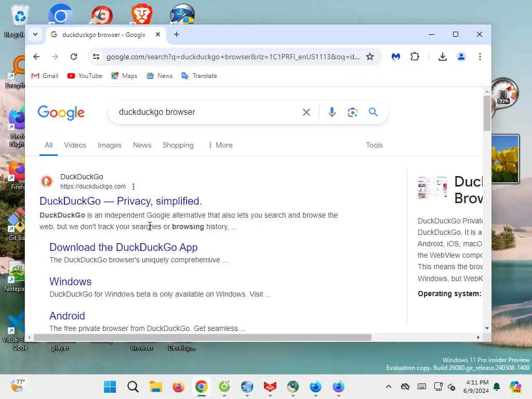Open a new tab with plus button
This screenshot has width=532, height=399.
click(x=177, y=34)
